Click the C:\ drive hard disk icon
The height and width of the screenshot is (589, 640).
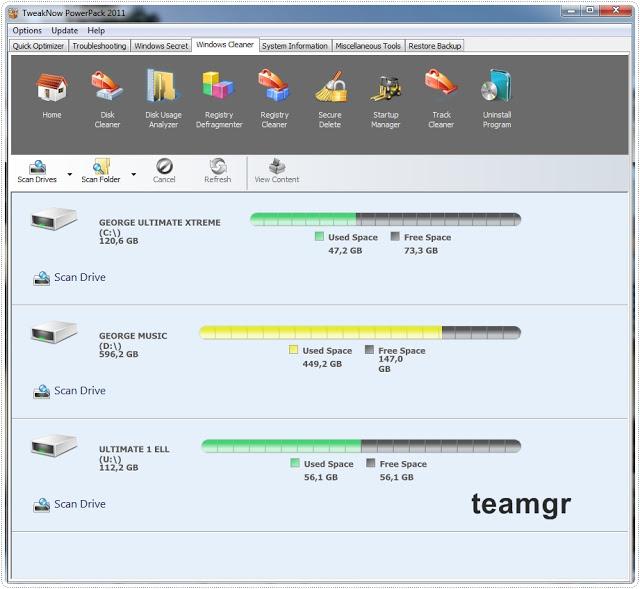[x=54, y=218]
